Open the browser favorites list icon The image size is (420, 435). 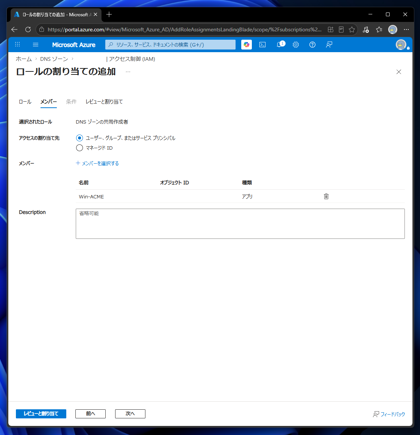(x=379, y=30)
